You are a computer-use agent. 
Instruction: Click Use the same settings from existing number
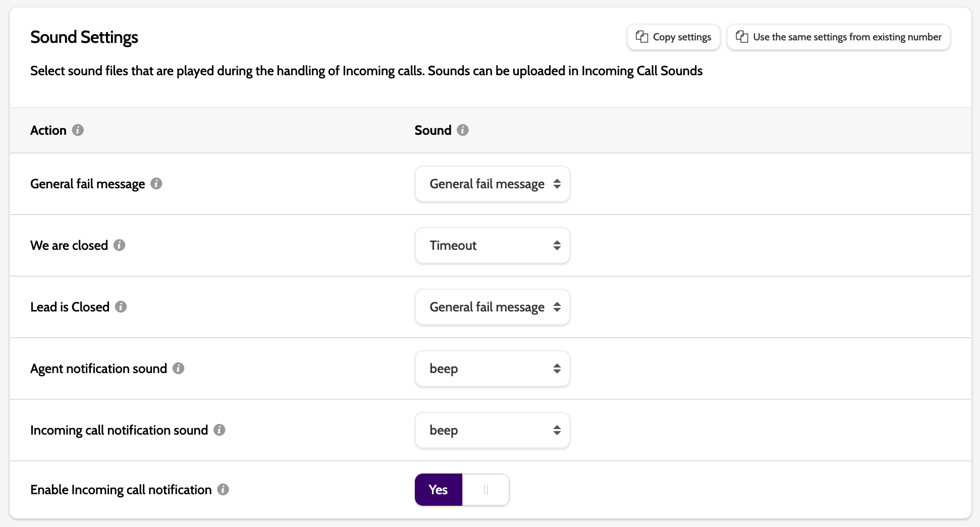[838, 37]
